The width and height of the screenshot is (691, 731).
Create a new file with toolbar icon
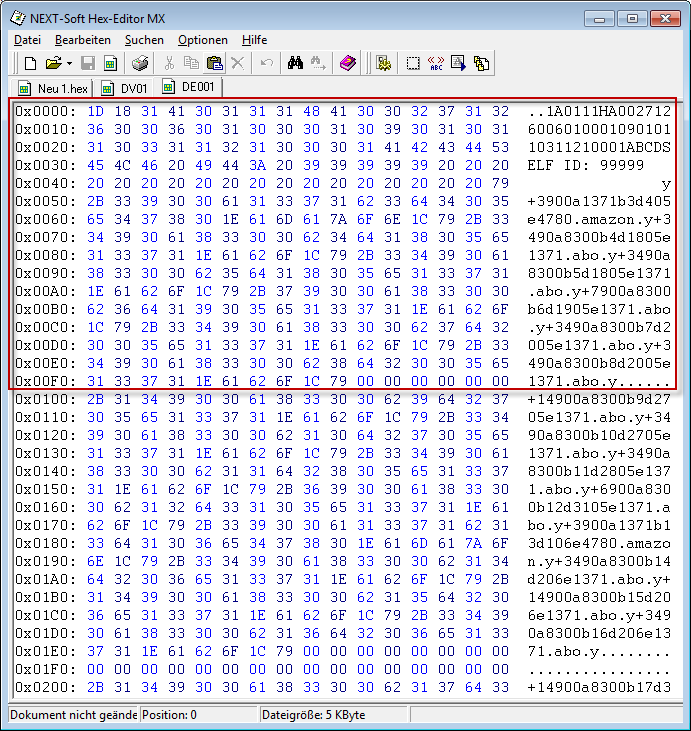[30, 63]
